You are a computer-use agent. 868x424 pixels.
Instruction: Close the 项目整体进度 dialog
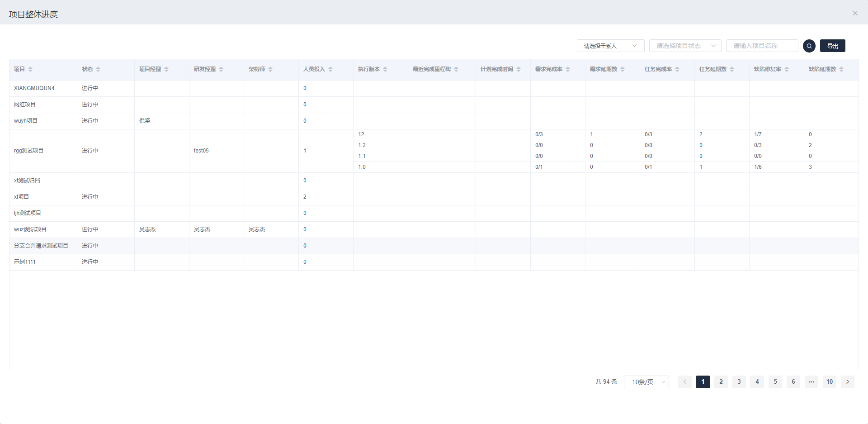coord(855,13)
